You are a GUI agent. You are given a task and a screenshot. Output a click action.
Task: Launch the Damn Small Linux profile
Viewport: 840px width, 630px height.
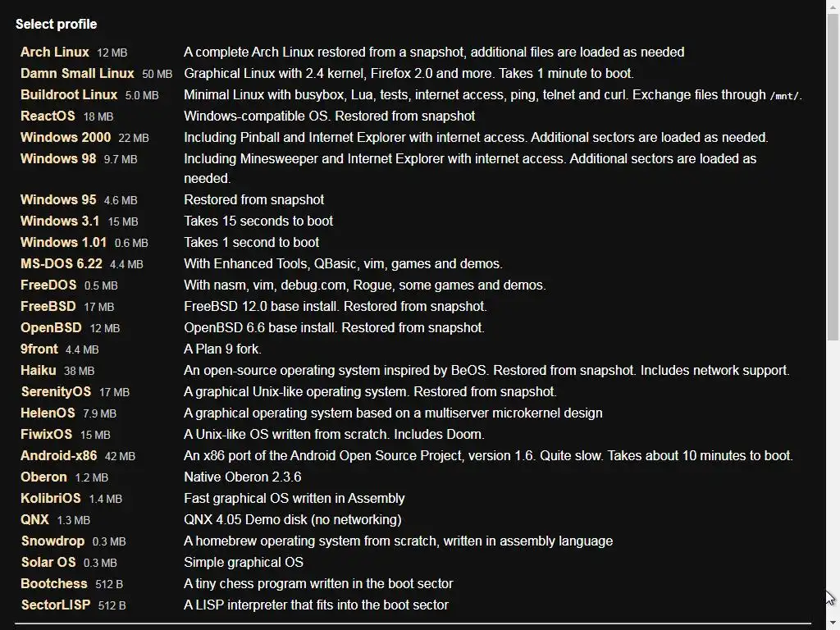pyautogui.click(x=77, y=73)
